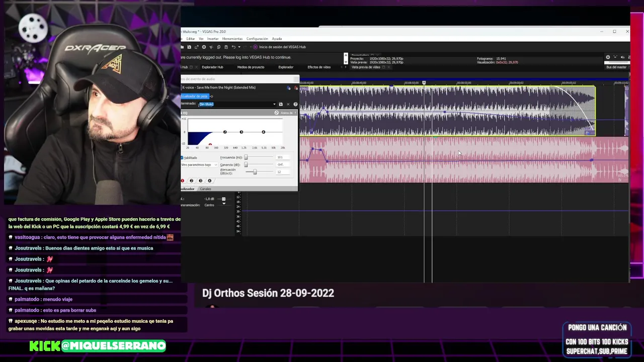Click the attenuation value field showing 12
The height and width of the screenshot is (362, 644).
tap(284, 172)
